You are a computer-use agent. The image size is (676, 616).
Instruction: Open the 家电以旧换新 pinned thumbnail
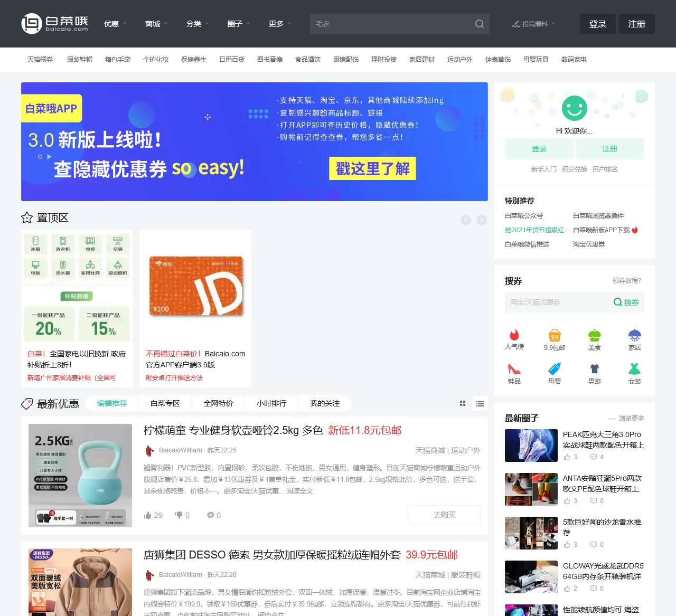click(x=77, y=287)
